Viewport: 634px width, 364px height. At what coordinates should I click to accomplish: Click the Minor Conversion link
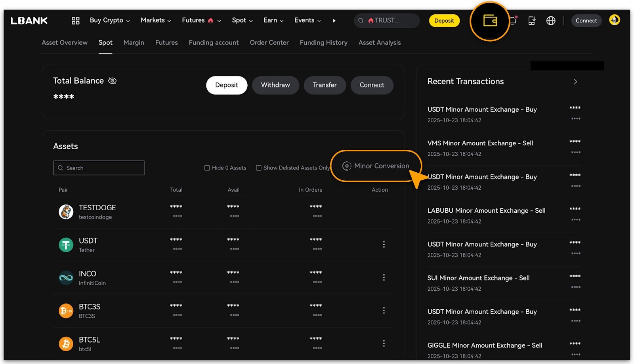pyautogui.click(x=376, y=166)
